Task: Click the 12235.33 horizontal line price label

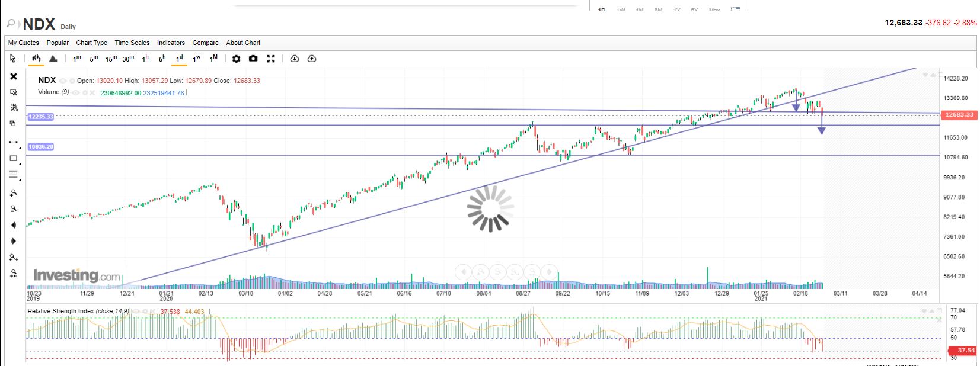Action: click(40, 117)
